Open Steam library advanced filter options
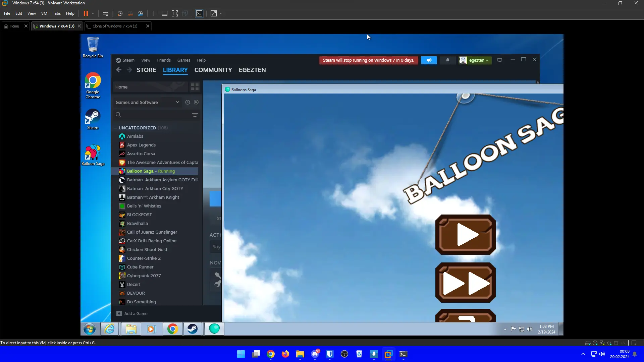The width and height of the screenshot is (644, 362). pyautogui.click(x=195, y=115)
